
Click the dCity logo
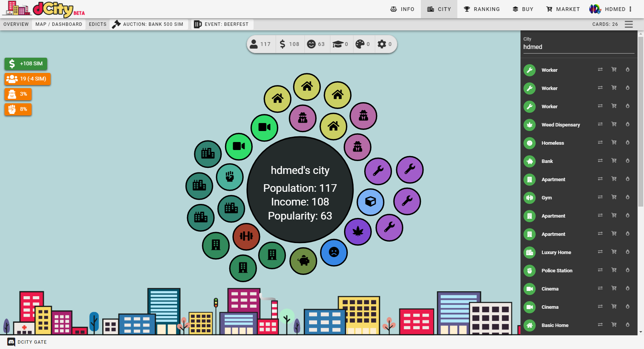44,9
